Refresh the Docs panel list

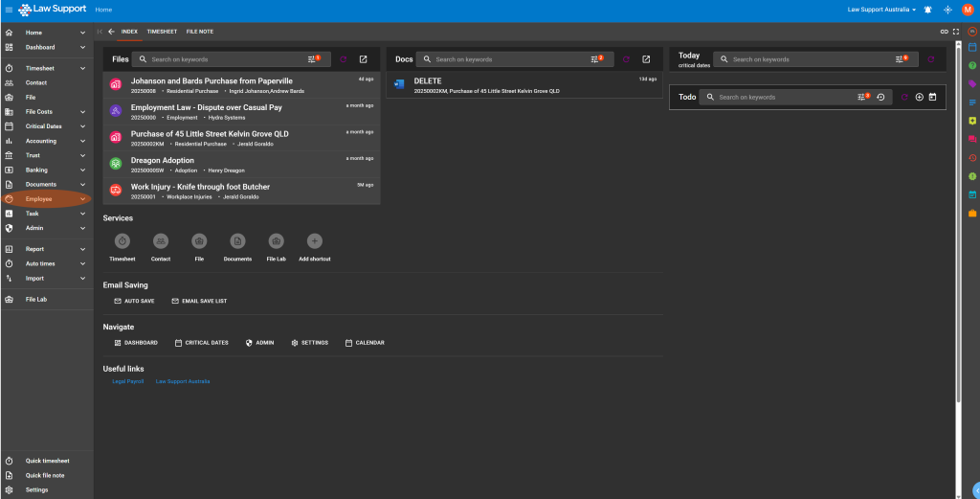[626, 59]
